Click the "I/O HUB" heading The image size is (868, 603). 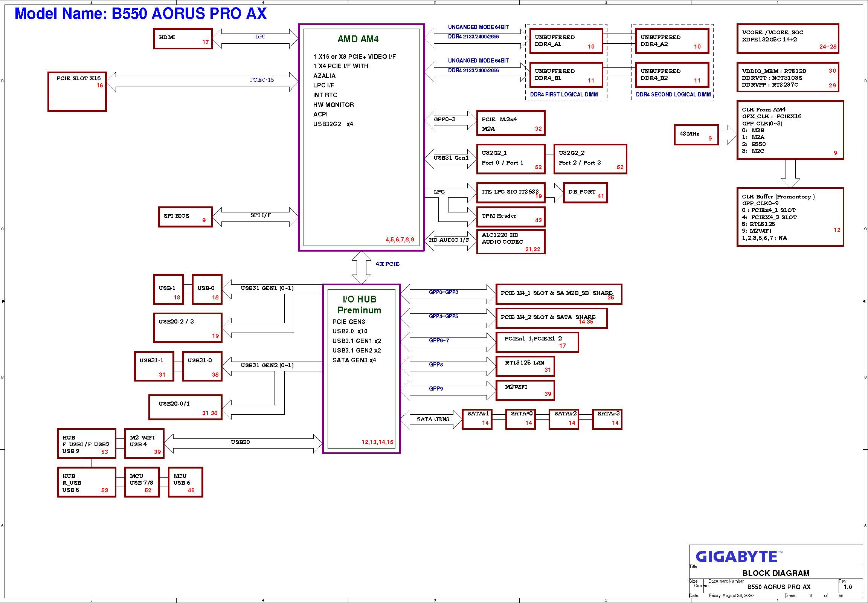click(360, 299)
